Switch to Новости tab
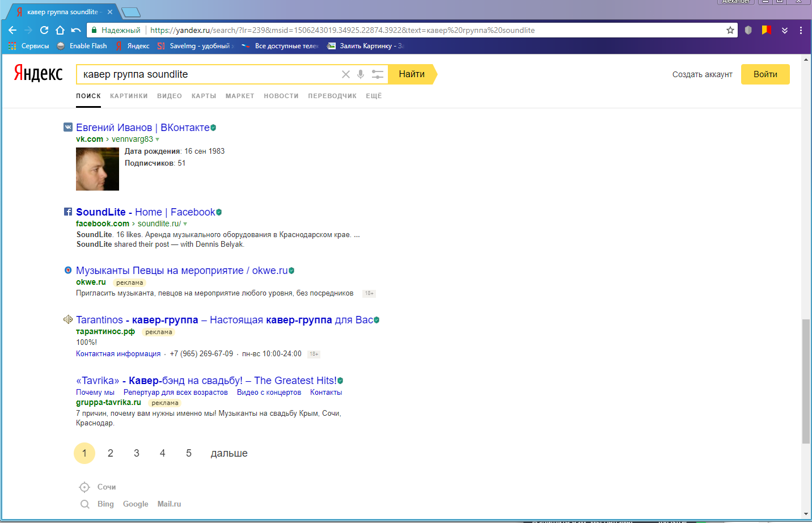812x523 pixels. point(281,96)
